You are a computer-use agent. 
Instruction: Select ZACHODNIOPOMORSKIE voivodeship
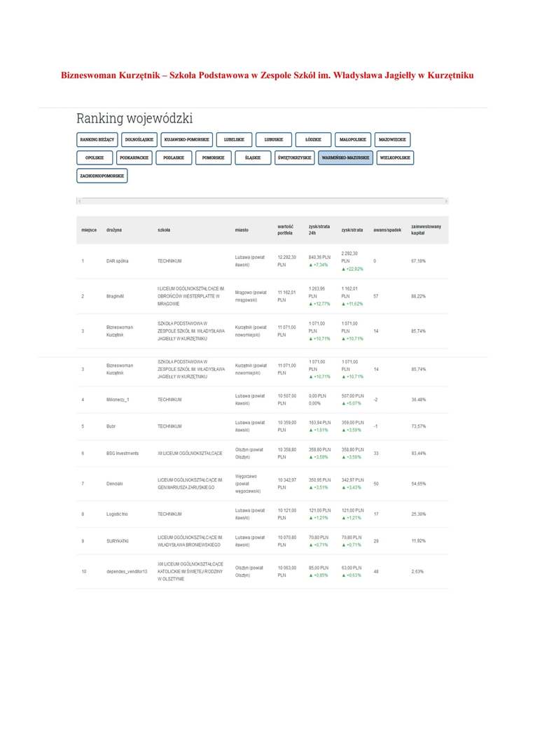[102, 176]
